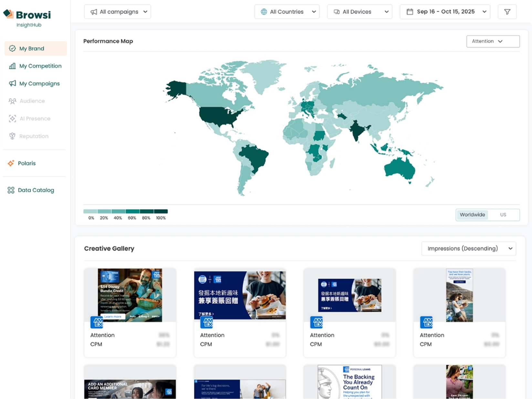This screenshot has height=399, width=532.
Task: Expand the All Countries filter
Action: (x=287, y=12)
